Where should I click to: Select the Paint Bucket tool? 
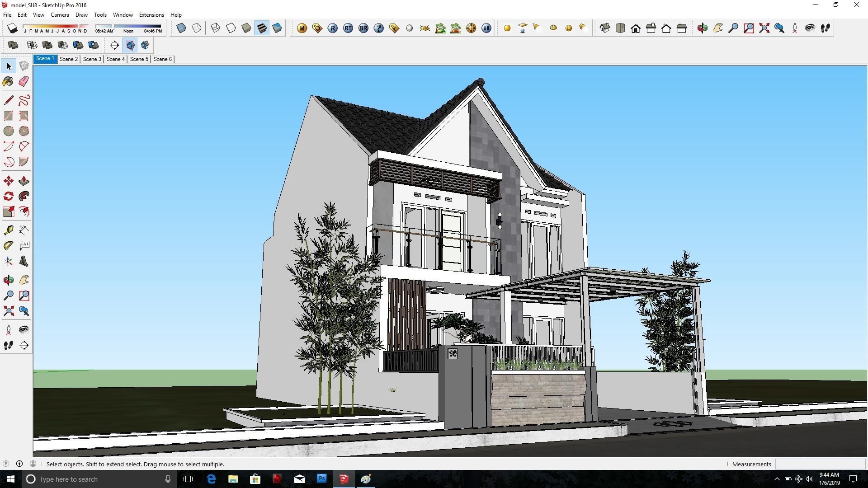(x=8, y=81)
